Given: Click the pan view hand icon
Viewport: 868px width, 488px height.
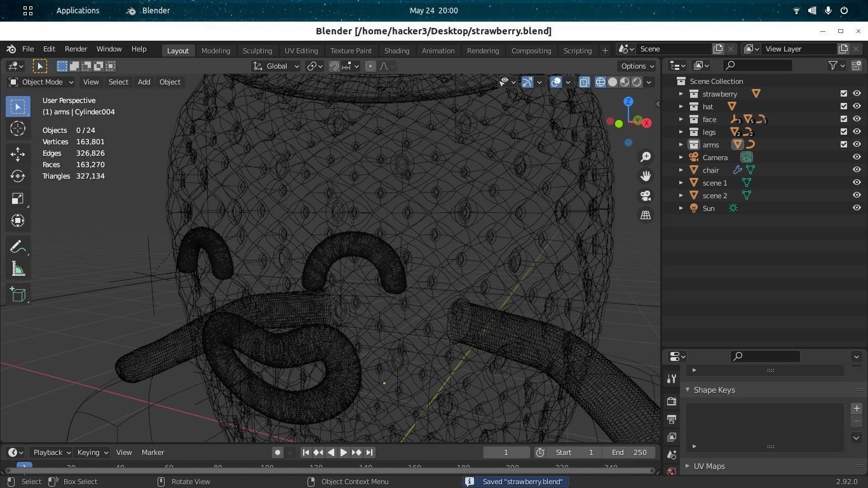Looking at the screenshot, I should coord(646,176).
